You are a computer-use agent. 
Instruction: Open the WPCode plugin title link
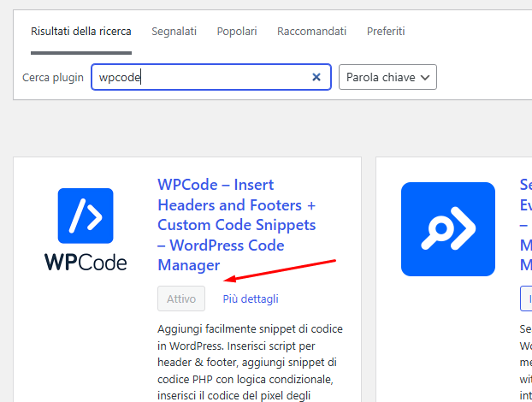point(237,225)
